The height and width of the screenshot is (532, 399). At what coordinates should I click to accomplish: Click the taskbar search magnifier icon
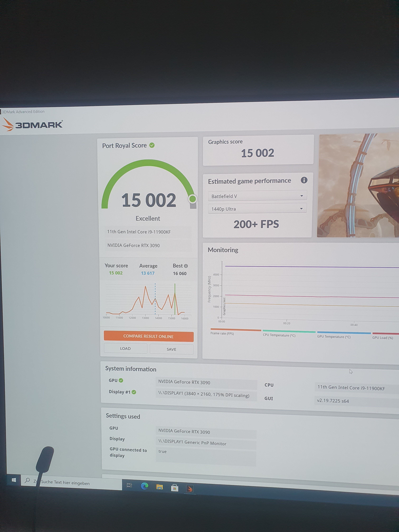point(27,481)
